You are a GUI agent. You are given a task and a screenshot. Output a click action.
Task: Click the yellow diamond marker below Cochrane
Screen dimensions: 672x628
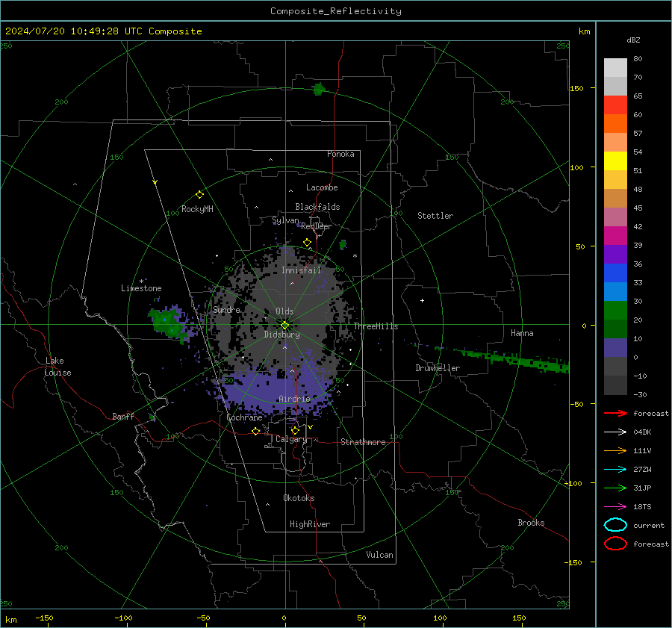256,431
